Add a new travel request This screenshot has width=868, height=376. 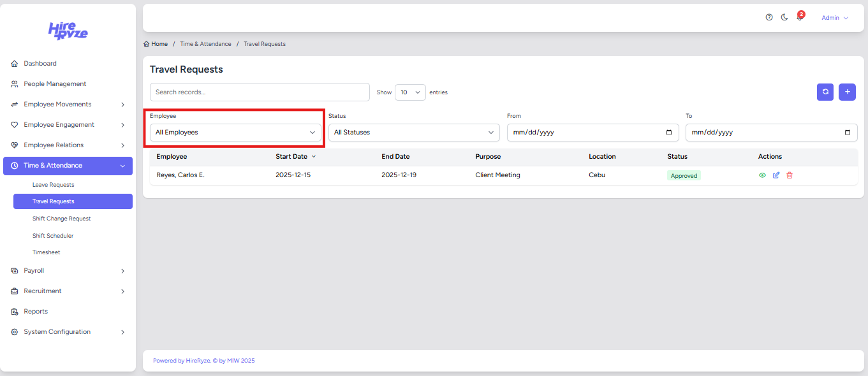pos(847,92)
